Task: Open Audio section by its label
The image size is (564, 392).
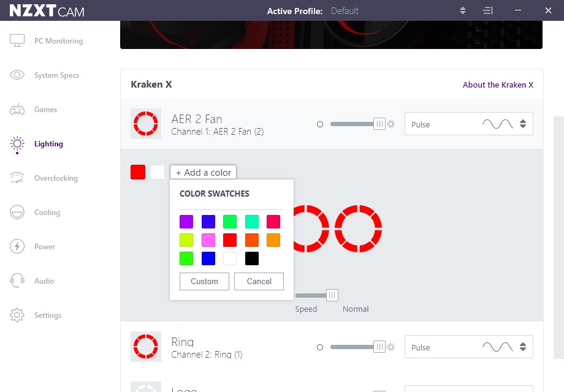Action: pyautogui.click(x=44, y=281)
